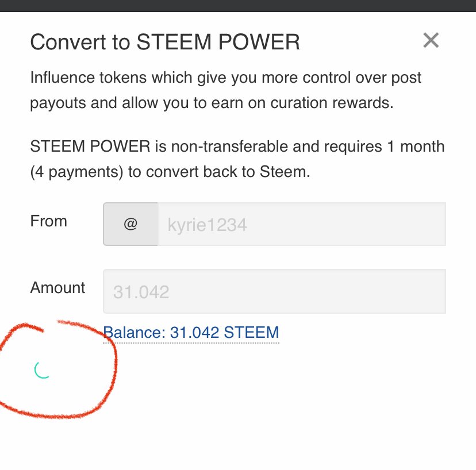Click the word Balance under Amount

tap(135, 333)
